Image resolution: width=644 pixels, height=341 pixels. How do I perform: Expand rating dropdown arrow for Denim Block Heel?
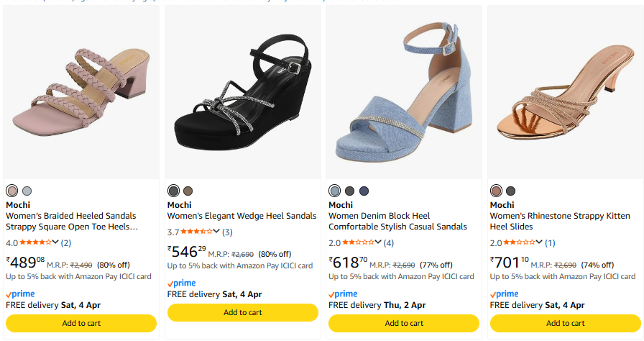point(378,242)
